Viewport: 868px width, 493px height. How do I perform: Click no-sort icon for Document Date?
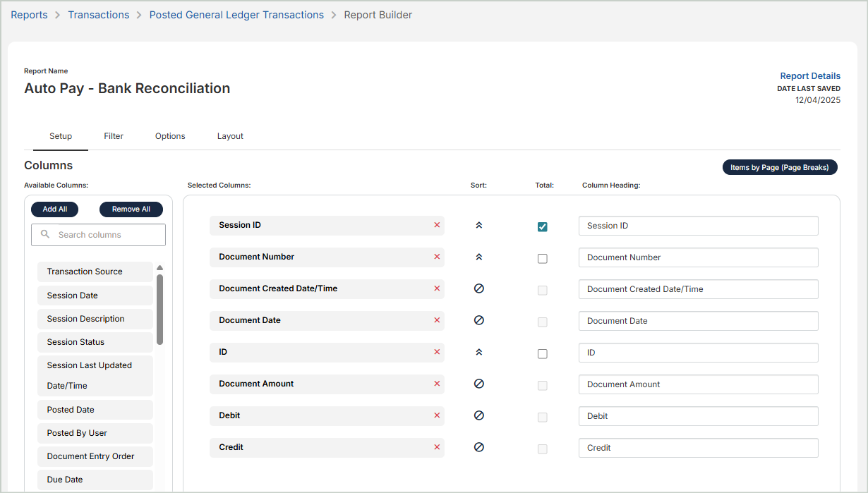pyautogui.click(x=478, y=320)
